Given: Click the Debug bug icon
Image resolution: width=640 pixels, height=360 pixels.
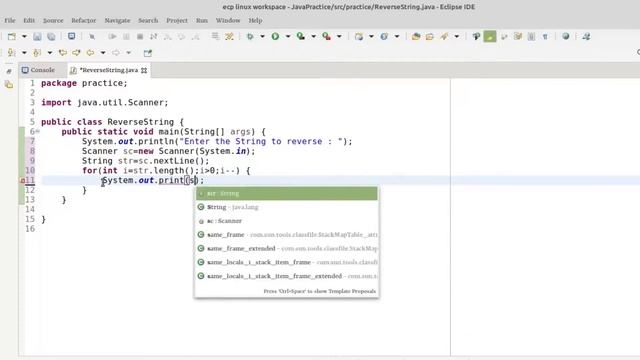Looking at the screenshot, I should click(250, 37).
